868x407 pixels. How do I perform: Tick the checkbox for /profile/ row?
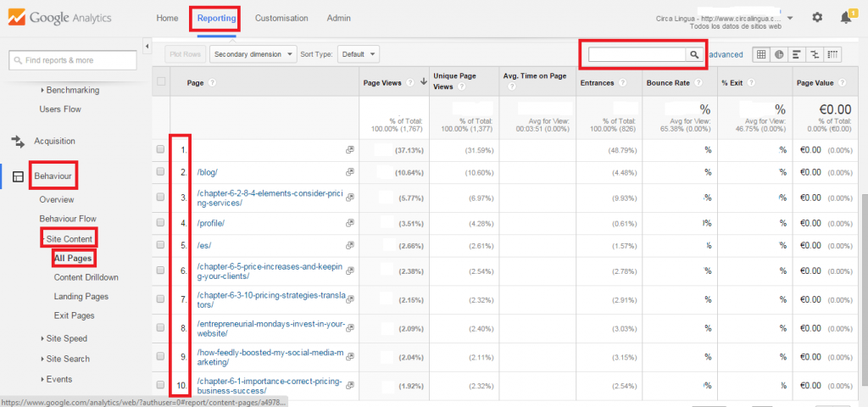[160, 223]
